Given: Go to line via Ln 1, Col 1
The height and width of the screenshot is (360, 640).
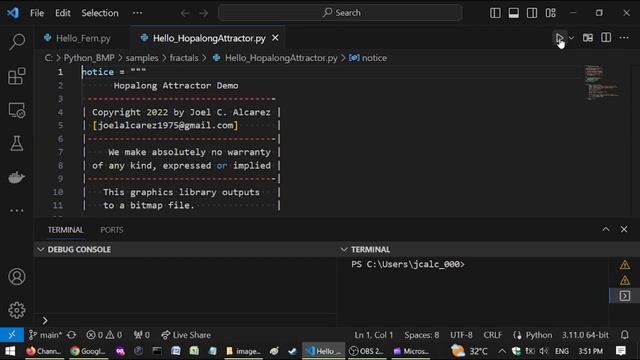Looking at the screenshot, I should coord(373,335).
